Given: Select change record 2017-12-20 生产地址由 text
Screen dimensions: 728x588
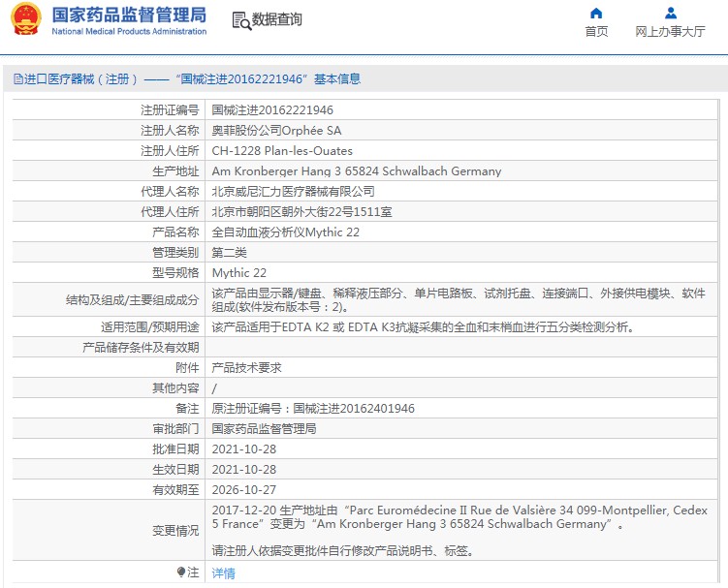Looking at the screenshot, I should click(x=459, y=517).
